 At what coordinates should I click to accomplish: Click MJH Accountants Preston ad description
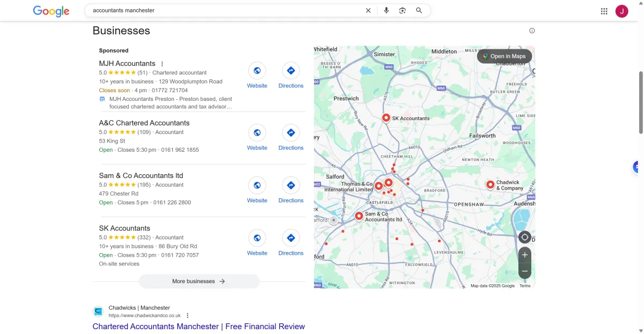171,103
